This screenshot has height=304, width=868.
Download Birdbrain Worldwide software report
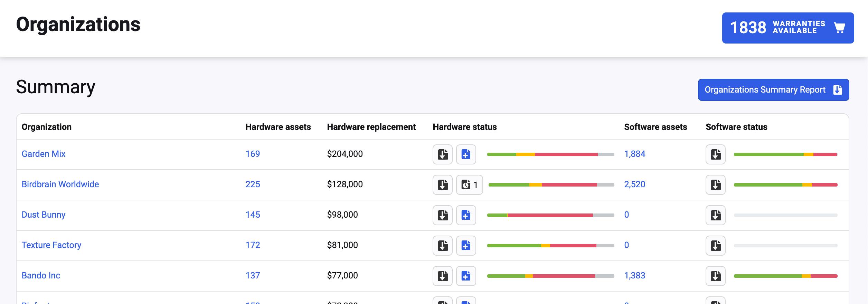click(x=716, y=185)
